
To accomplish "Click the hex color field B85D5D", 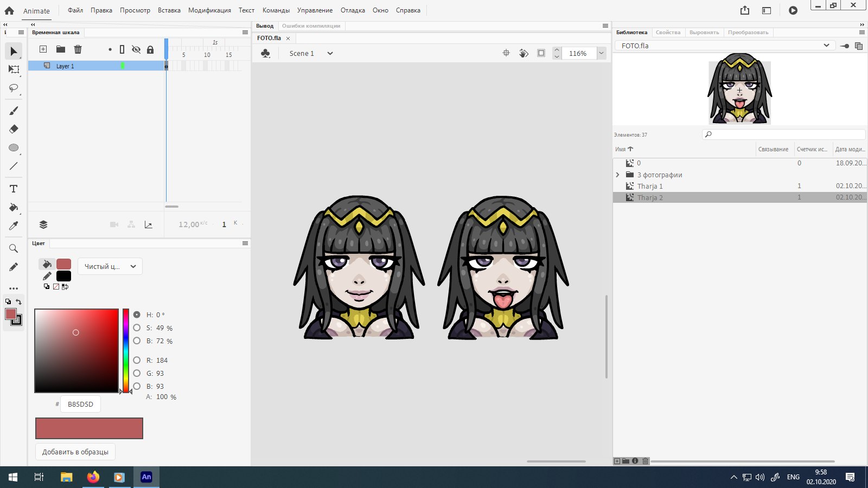I will pos(81,404).
